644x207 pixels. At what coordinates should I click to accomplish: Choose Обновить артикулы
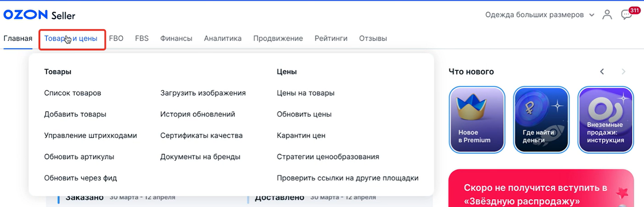pyautogui.click(x=79, y=157)
